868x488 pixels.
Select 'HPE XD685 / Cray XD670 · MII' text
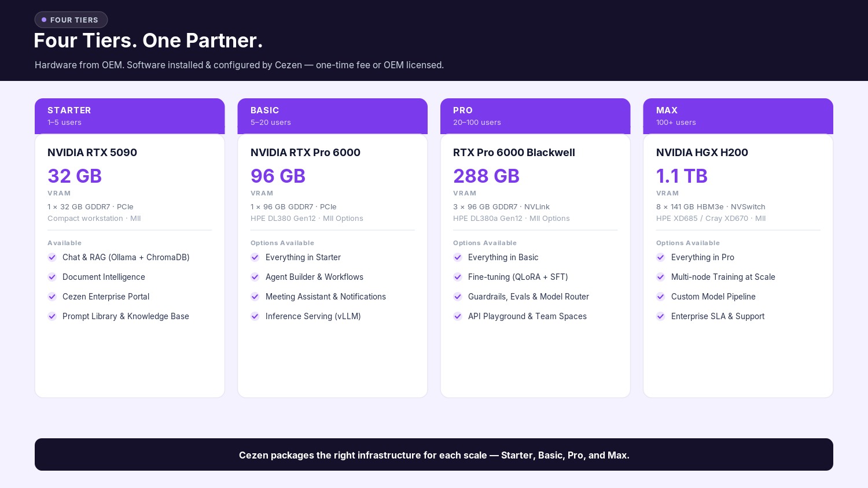click(x=711, y=219)
